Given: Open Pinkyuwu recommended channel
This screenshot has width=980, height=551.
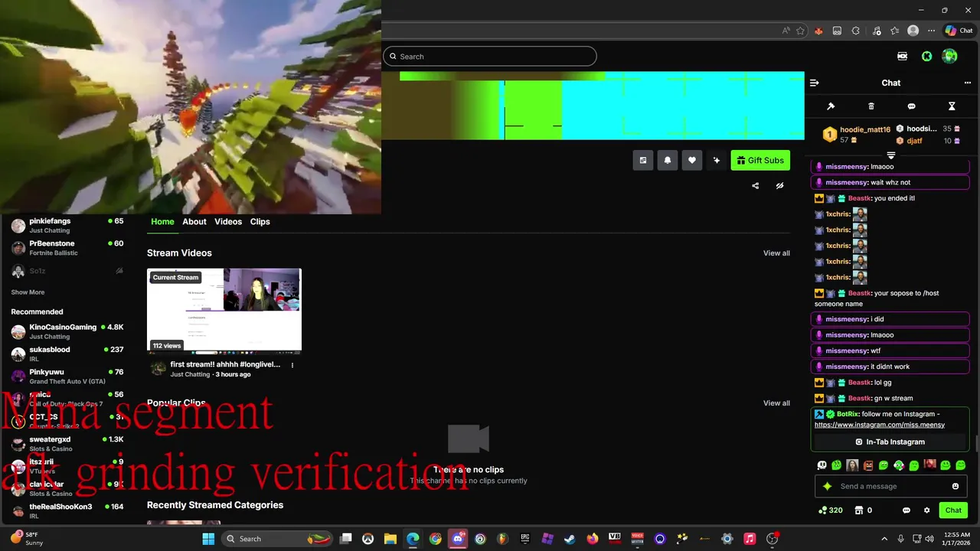Looking at the screenshot, I should tap(67, 376).
